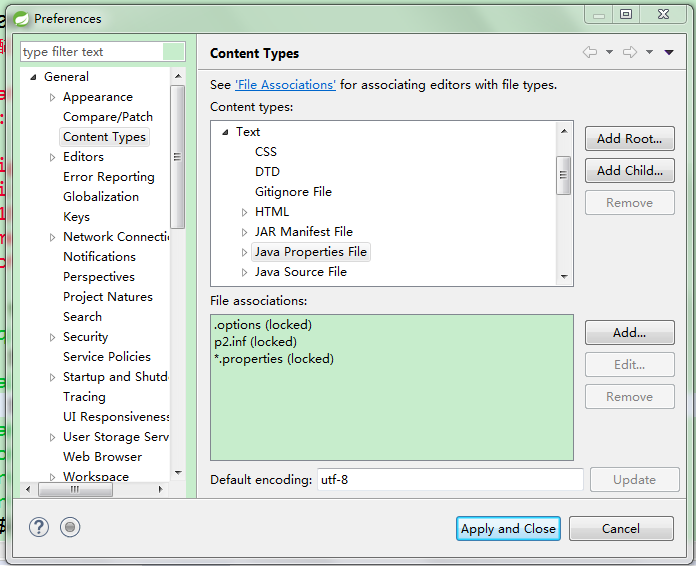Expand the Appearance tree node
This screenshot has width=696, height=566.
click(53, 97)
